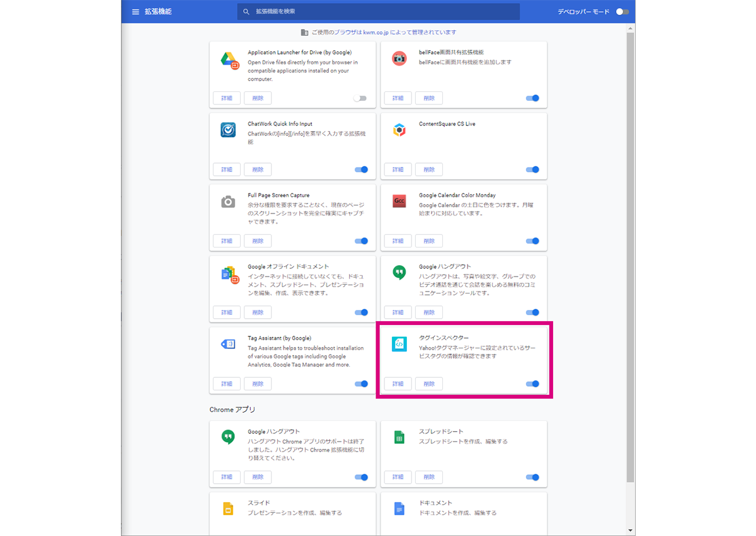This screenshot has height=536, width=756.
Task: Turn off ContentSquare CS Live toggle
Action: click(532, 169)
